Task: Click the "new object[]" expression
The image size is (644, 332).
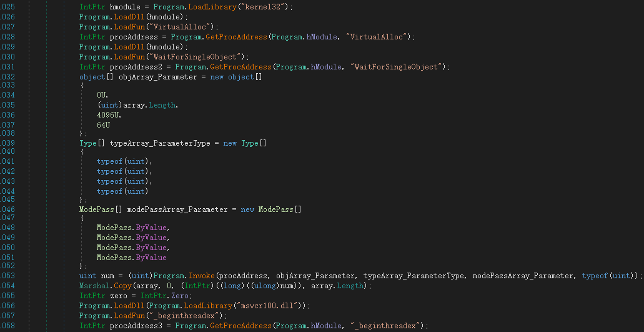Action: 235,77
